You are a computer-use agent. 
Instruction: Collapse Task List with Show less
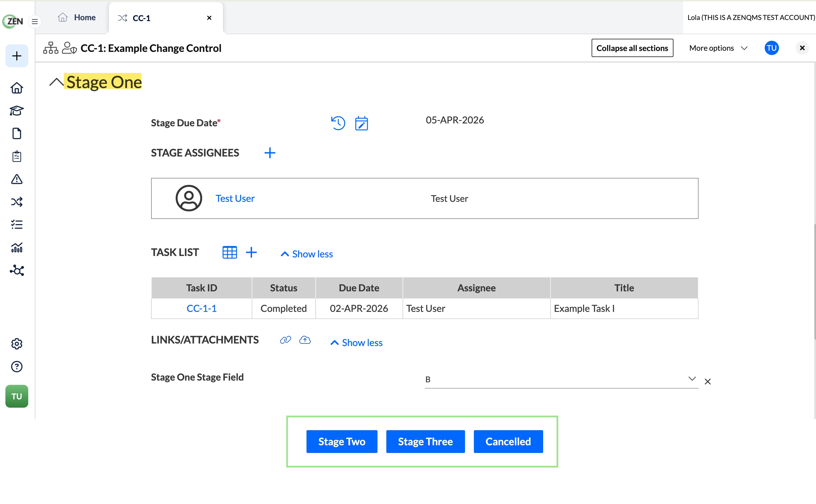point(307,254)
